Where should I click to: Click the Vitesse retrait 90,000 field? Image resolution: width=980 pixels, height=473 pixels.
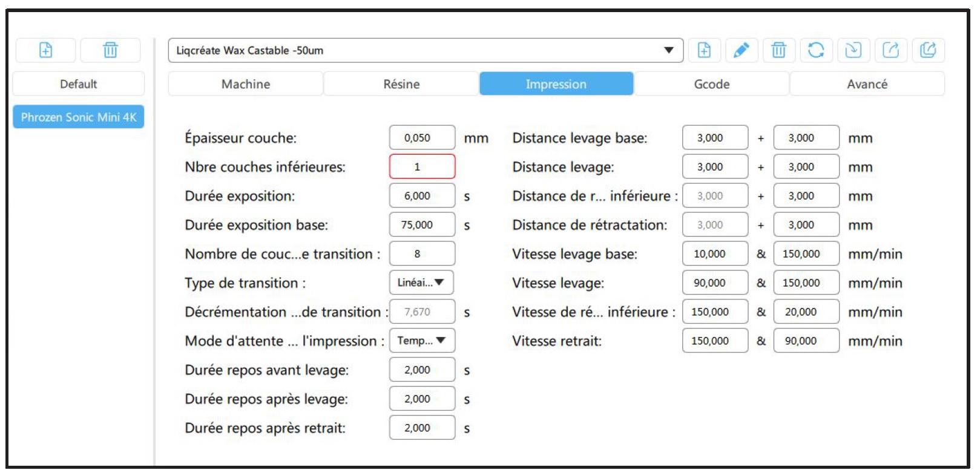pyautogui.click(x=806, y=341)
